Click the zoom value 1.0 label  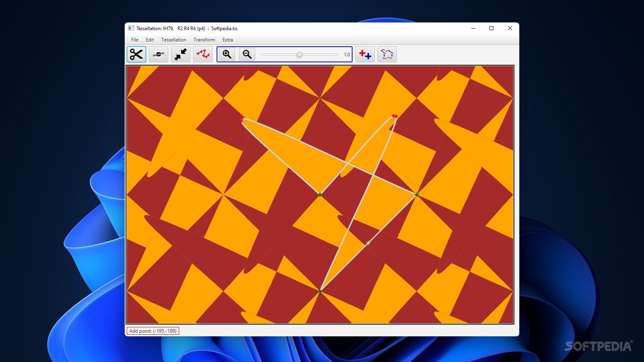(347, 55)
